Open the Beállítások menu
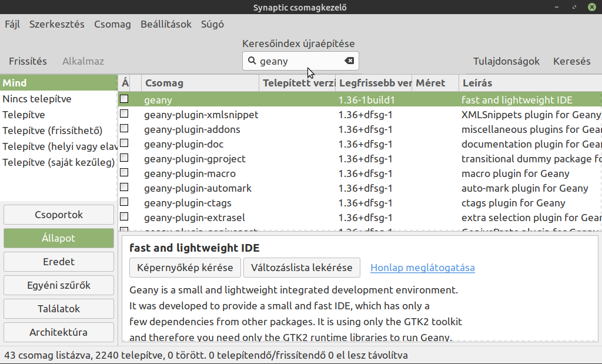 coord(166,24)
